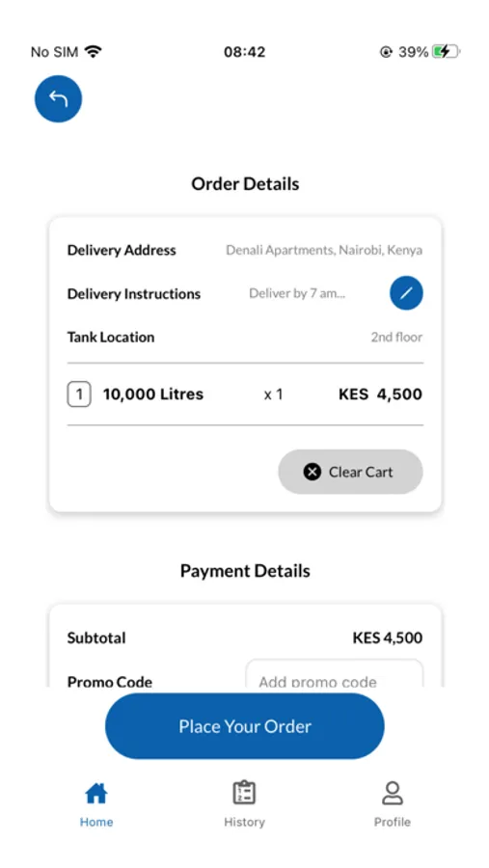Select the quantity box showing 1
The image size is (489, 868).
click(79, 394)
